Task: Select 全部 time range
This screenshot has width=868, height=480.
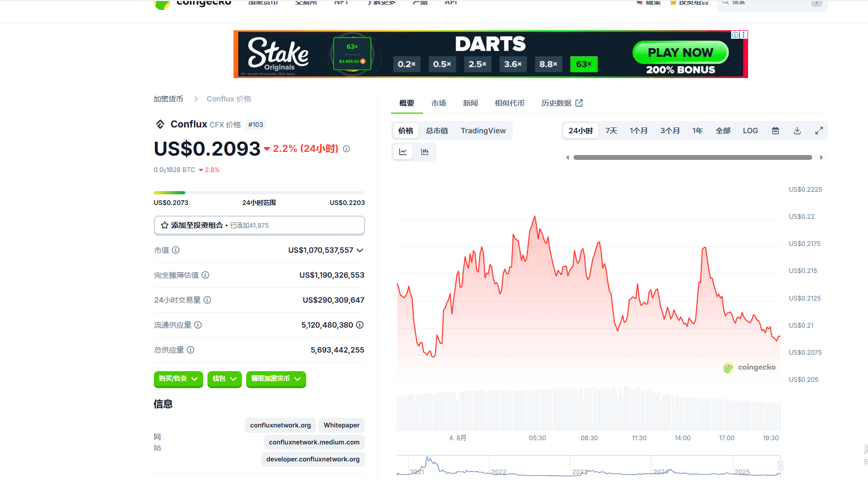Action: coord(723,131)
